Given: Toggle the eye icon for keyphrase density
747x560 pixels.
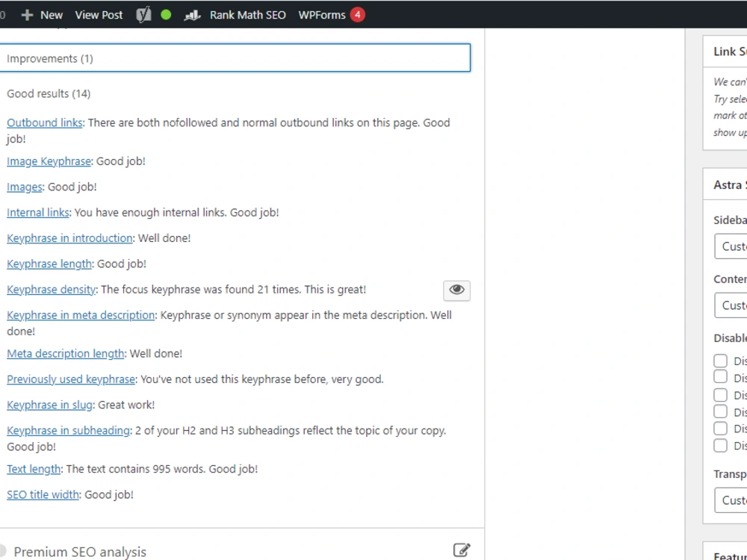Looking at the screenshot, I should click(x=456, y=290).
